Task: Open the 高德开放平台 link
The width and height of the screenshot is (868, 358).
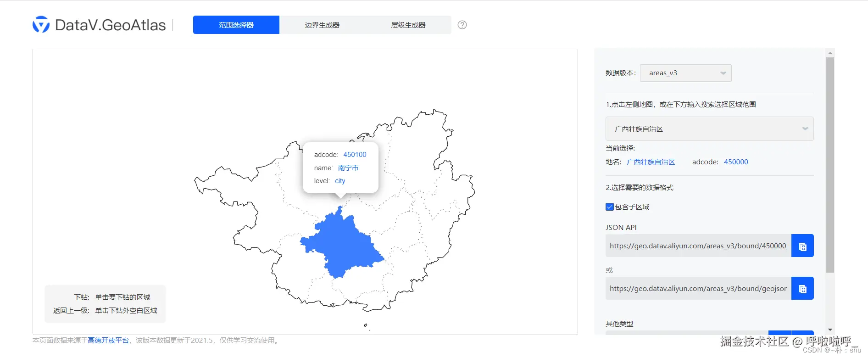Action: click(x=108, y=341)
